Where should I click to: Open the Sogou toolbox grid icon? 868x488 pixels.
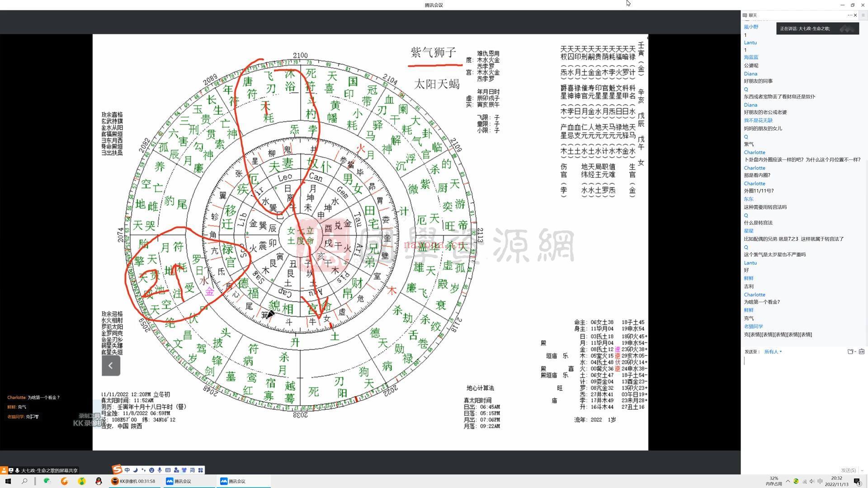pos(200,470)
